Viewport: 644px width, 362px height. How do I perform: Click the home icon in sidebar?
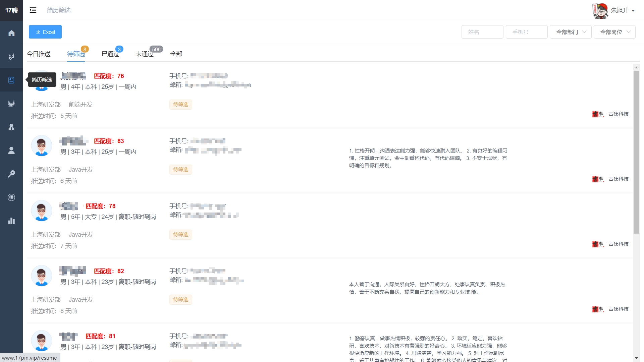[x=11, y=33]
